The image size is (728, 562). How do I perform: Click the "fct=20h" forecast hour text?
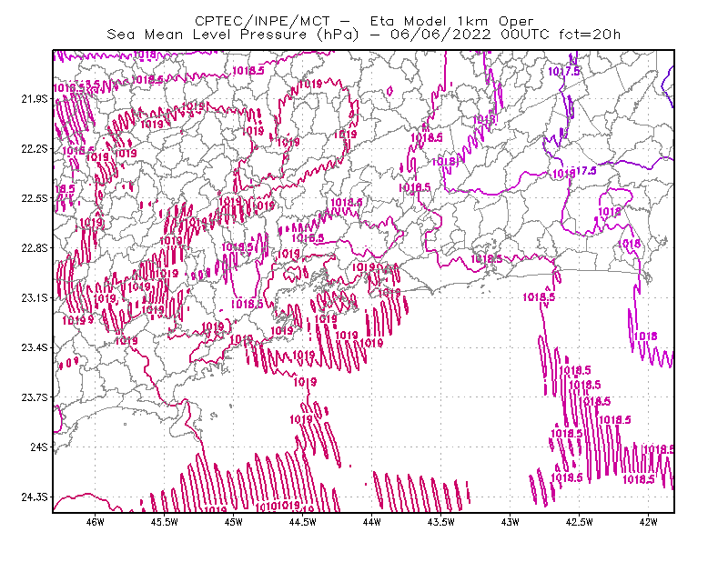pyautogui.click(x=590, y=35)
